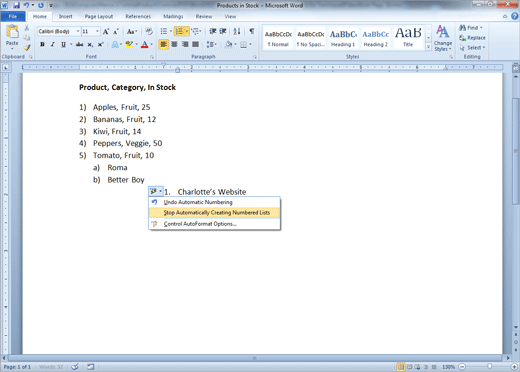Click the Shading paint bucket icon
Viewport: 520px width, 372px height.
tap(229, 44)
